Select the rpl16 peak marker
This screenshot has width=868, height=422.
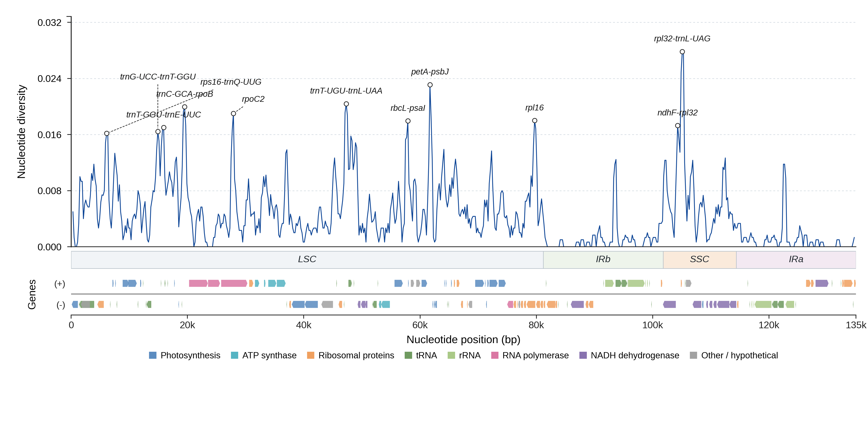pos(535,121)
